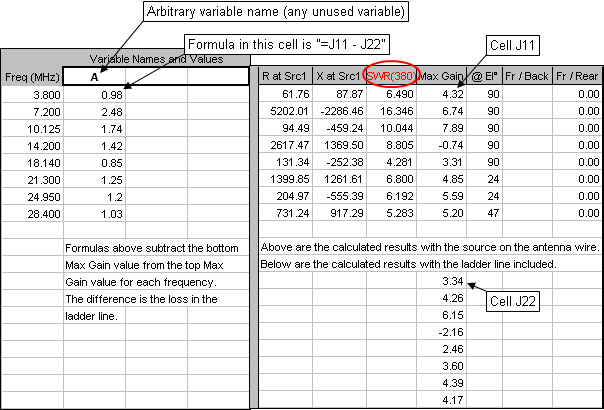
Task: Select the Variable Names and Values heading
Action: pyautogui.click(x=155, y=59)
